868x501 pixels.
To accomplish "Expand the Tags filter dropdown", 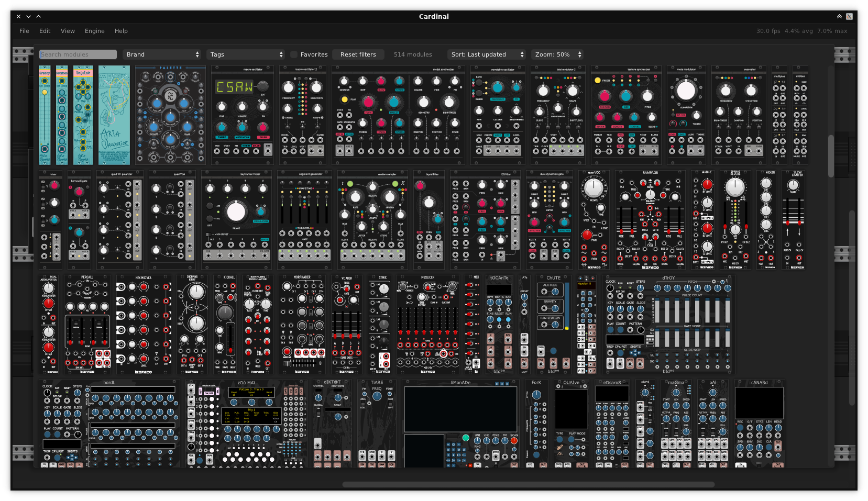I will [x=246, y=54].
